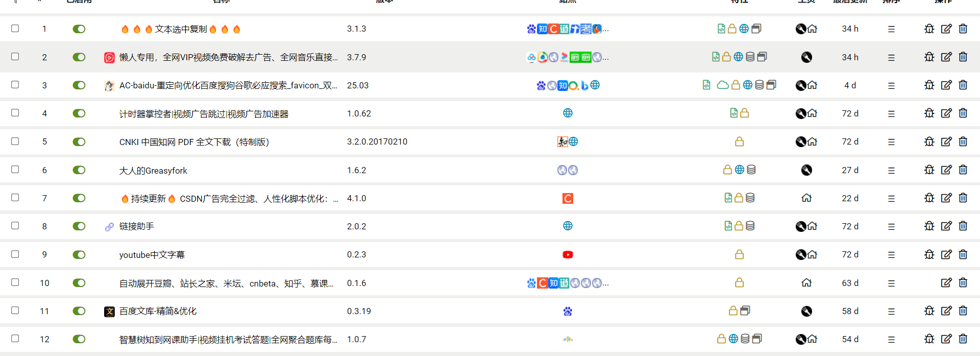Tick the checkbox for 链接助手 row
The height and width of the screenshot is (356, 980).
pos(15,226)
